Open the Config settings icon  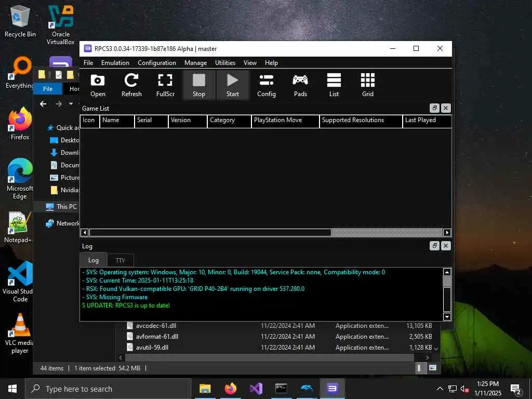267,85
